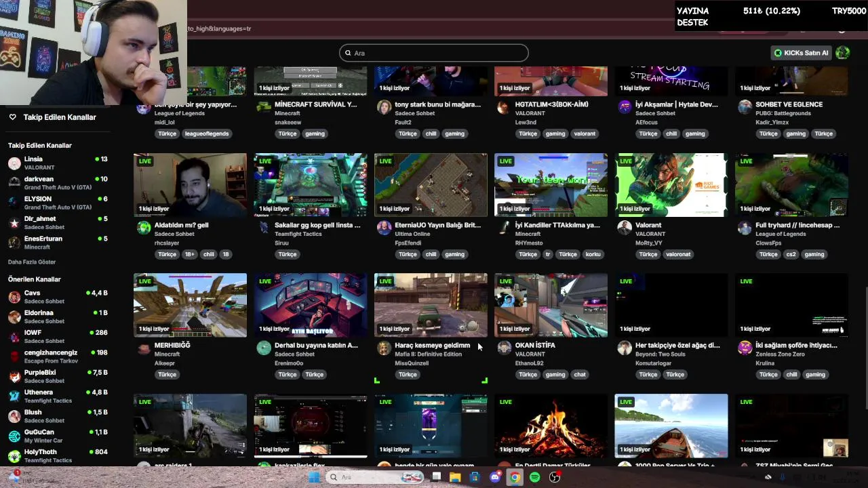Open Sakallar gg kop gel Teamfight Tactics thumbnail
This screenshot has width=868, height=488.
point(311,185)
